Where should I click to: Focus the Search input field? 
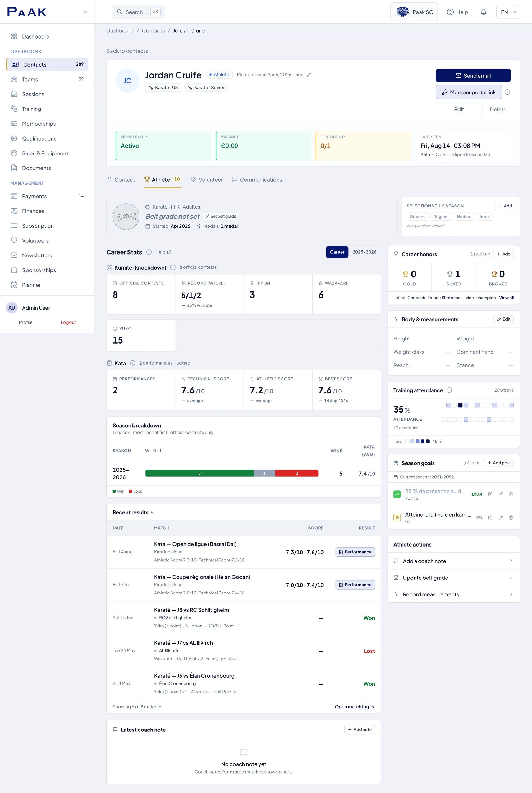coord(139,12)
